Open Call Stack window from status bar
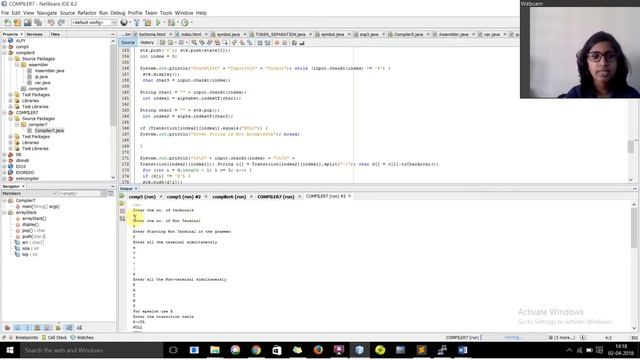The image size is (640, 360). [54, 338]
